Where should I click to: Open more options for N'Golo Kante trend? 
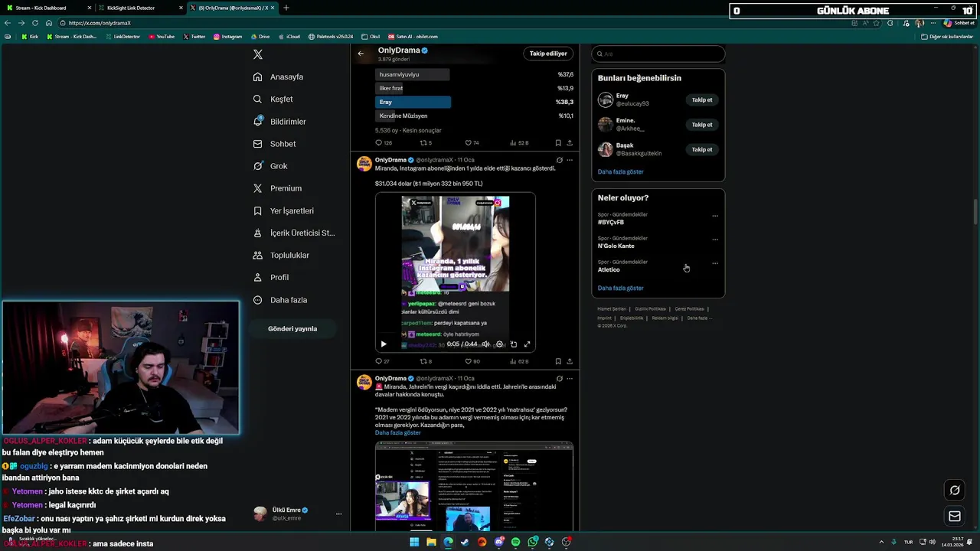pyautogui.click(x=715, y=240)
